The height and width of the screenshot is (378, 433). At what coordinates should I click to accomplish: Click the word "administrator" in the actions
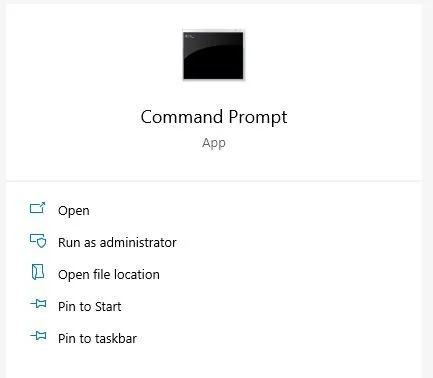138,242
